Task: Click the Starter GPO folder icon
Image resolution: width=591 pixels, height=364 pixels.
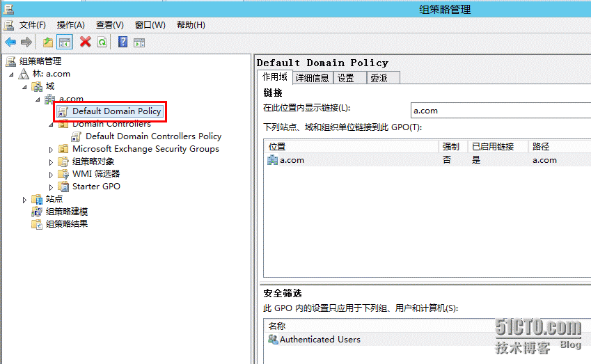Action: [63, 187]
